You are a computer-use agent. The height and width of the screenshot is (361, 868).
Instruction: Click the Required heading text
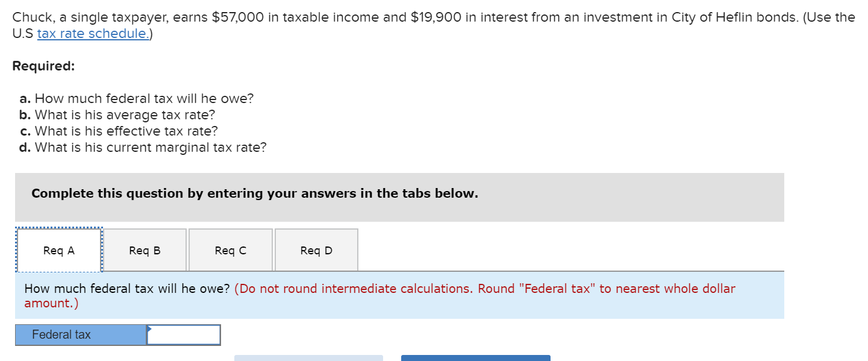(43, 66)
